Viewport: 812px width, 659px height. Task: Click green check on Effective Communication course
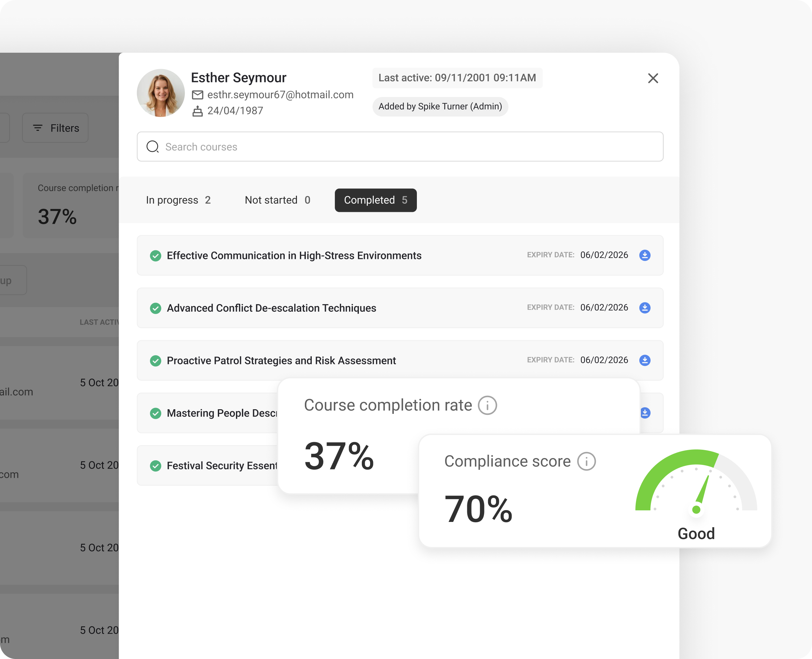[x=155, y=255]
